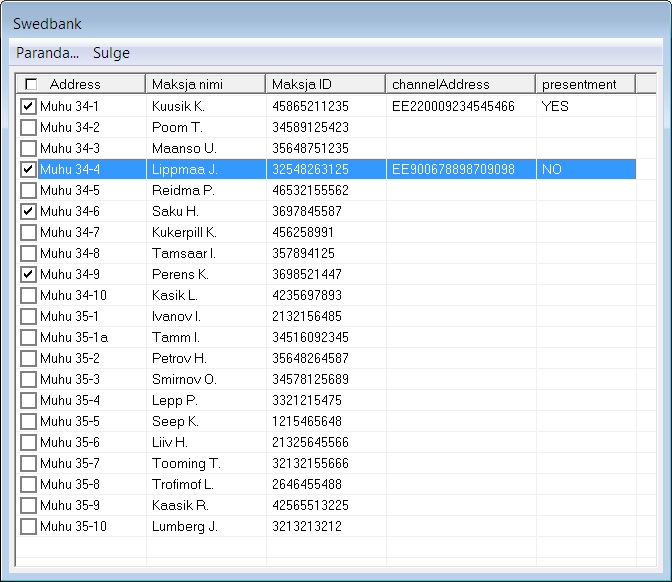Viewport: 672px width, 582px height.
Task: Select payer name Liiv H.
Action: [170, 442]
